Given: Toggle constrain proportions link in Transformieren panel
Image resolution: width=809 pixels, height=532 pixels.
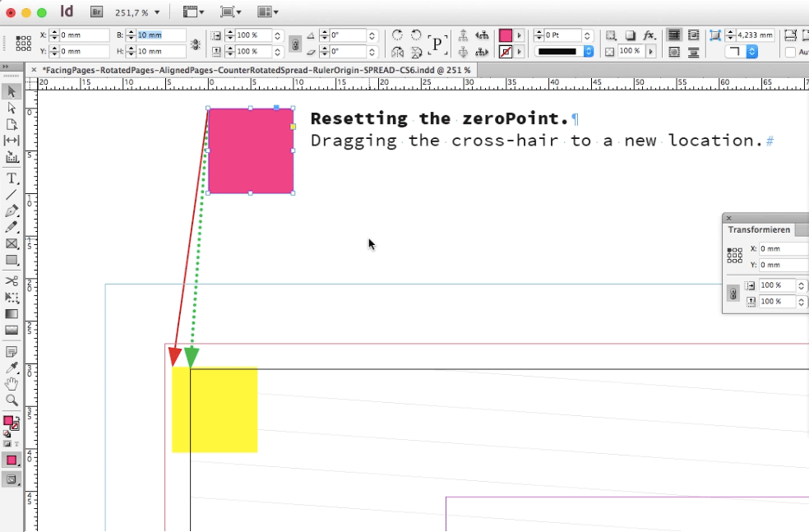Looking at the screenshot, I should point(732,294).
